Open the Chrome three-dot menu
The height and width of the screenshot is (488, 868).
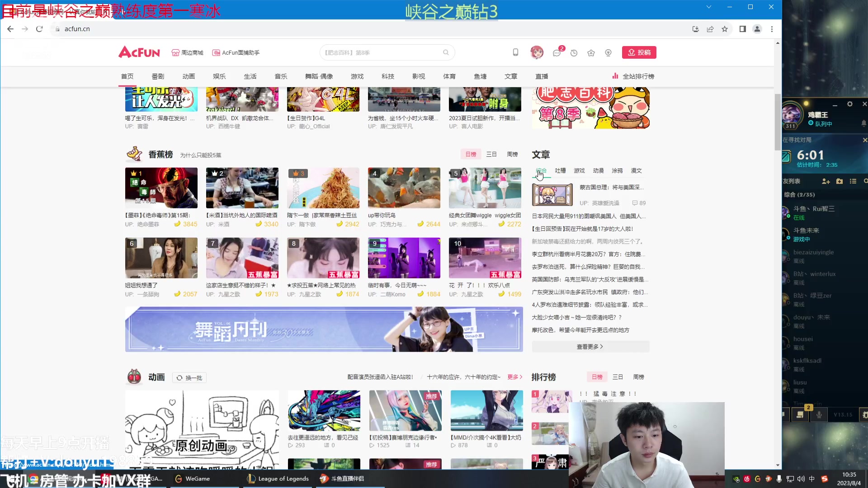pyautogui.click(x=772, y=28)
